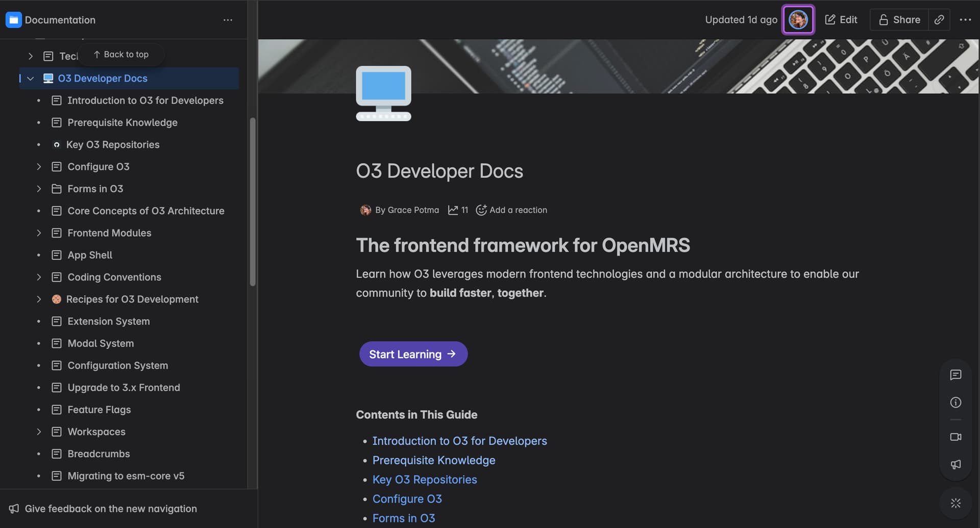Open the Documentation space more options menu
Screen dimensions: 980x528
[228, 20]
